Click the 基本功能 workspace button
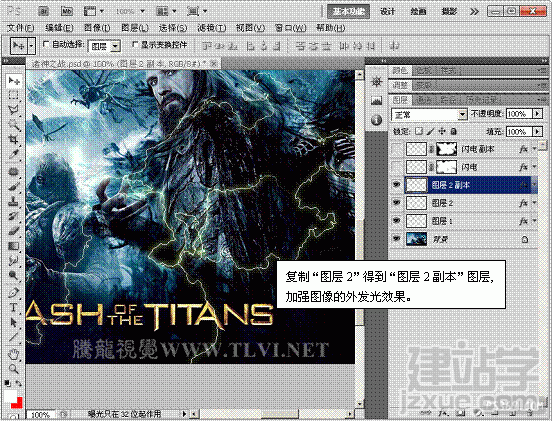Screen dimensions: 552x421 pyautogui.click(x=348, y=12)
